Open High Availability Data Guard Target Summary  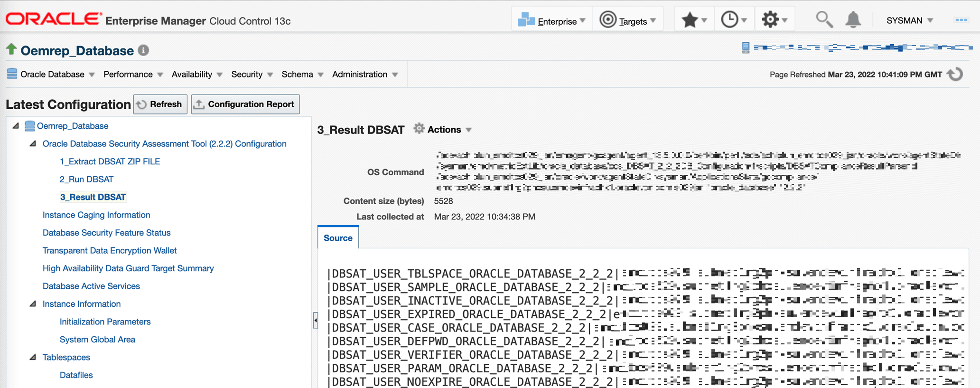[x=128, y=268]
